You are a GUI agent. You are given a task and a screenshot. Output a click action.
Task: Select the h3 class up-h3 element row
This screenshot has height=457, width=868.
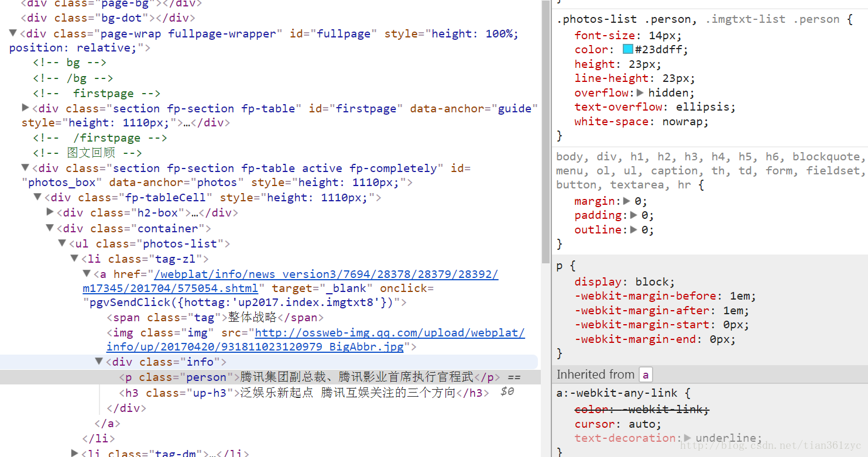269,393
